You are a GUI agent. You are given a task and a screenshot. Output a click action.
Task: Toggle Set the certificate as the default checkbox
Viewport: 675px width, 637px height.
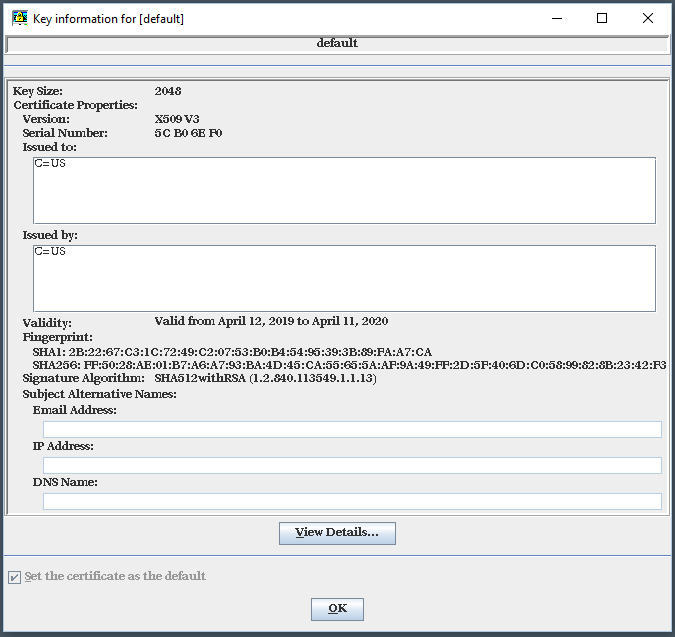point(15,577)
